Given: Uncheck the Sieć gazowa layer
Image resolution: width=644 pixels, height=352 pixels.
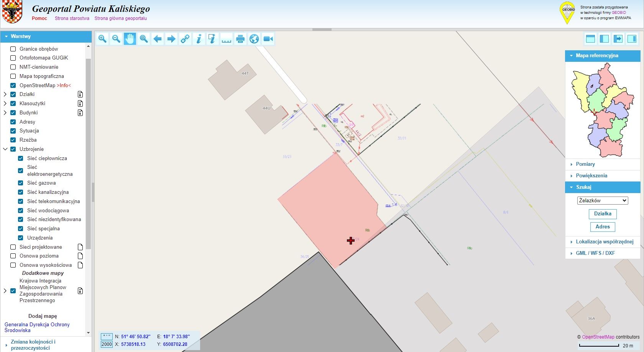Looking at the screenshot, I should (x=21, y=183).
